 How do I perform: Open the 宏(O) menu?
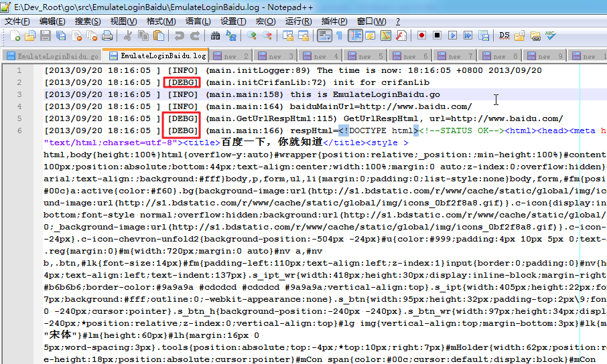[265, 21]
